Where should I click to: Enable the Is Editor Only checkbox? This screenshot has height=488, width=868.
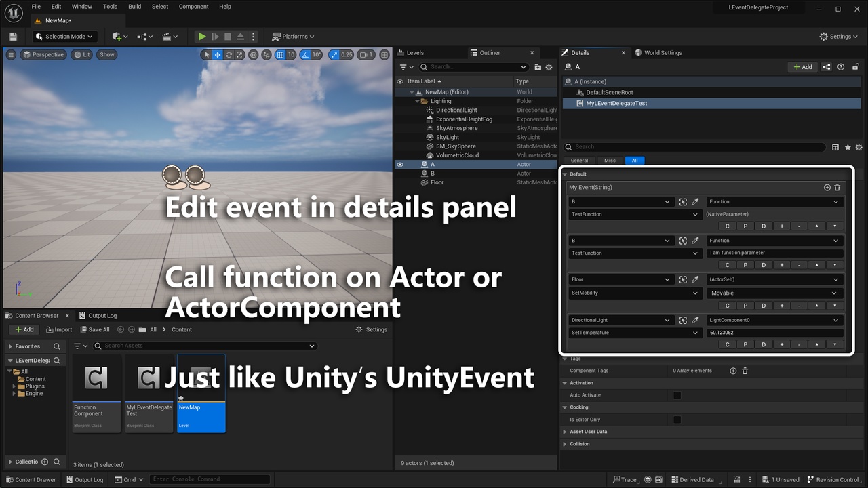coord(677,420)
